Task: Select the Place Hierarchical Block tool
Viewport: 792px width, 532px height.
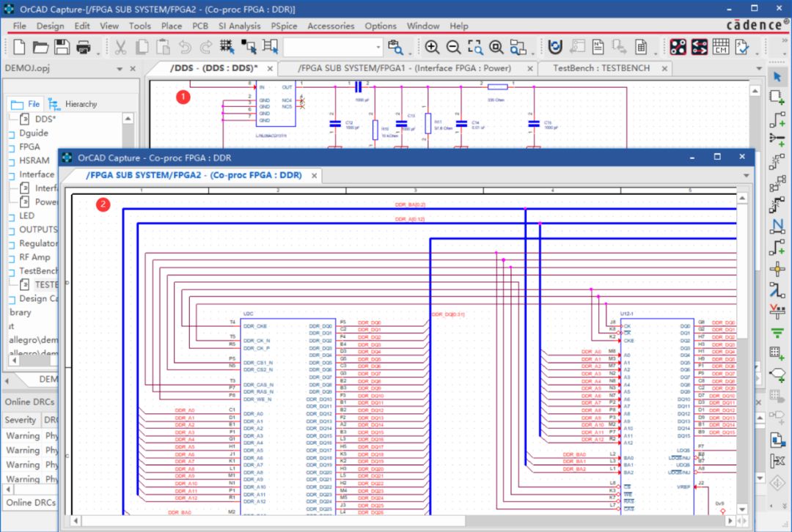Action: [777, 353]
